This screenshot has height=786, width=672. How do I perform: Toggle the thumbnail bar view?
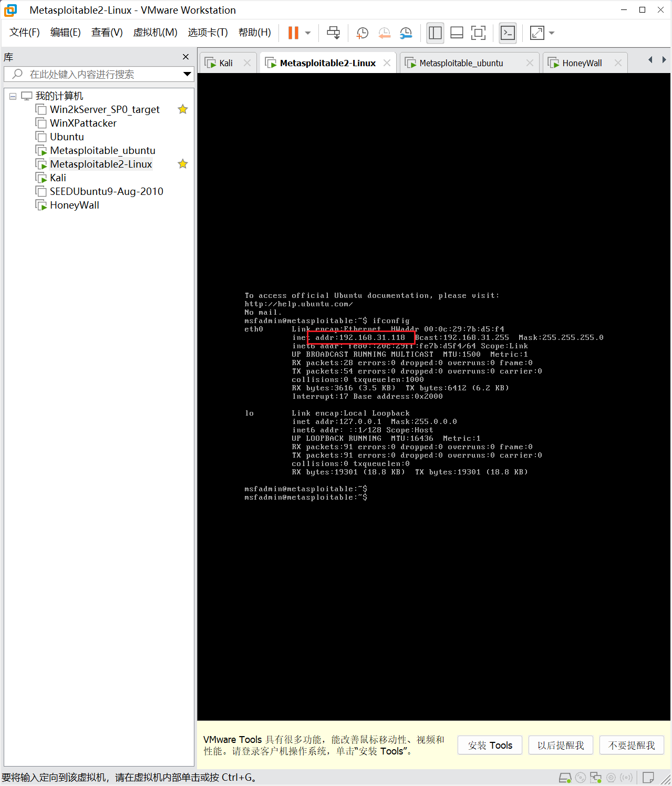click(x=457, y=33)
